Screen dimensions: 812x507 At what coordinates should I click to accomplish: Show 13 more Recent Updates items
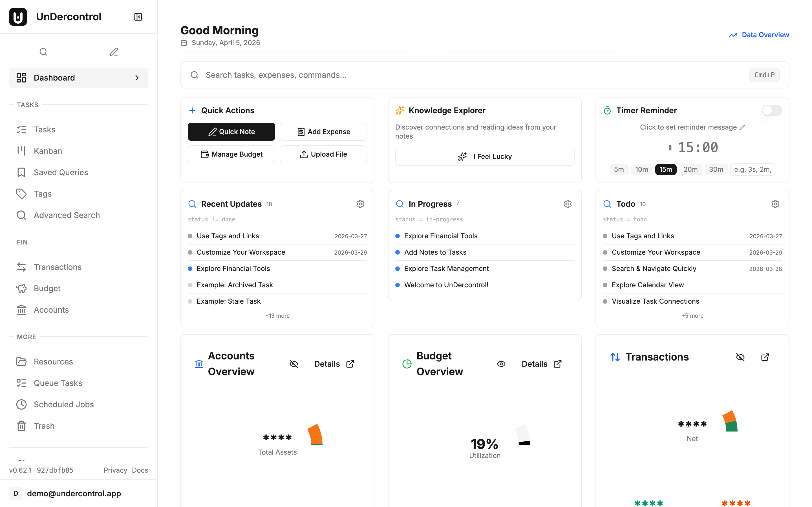pos(277,315)
